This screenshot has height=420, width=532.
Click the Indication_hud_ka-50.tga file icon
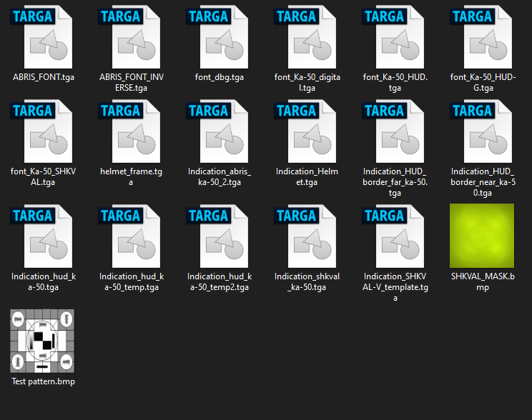tap(41, 236)
